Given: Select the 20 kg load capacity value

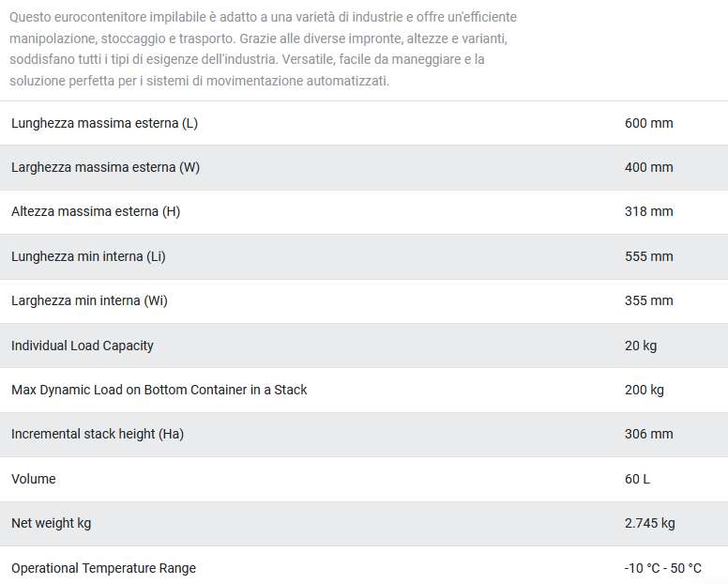Looking at the screenshot, I should click(641, 346).
